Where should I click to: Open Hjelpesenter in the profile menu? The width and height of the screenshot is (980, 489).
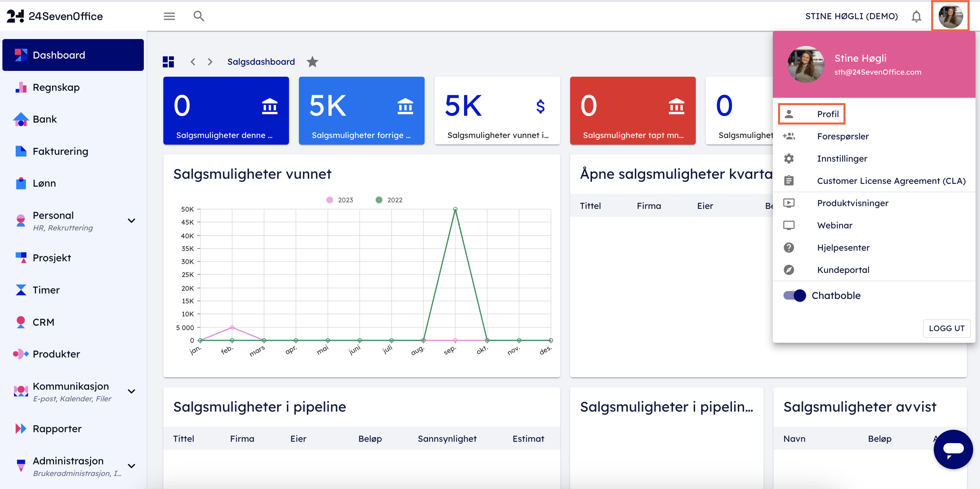[843, 247]
